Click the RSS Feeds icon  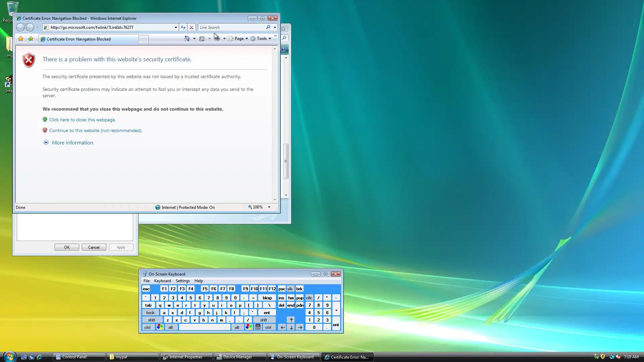202,39
